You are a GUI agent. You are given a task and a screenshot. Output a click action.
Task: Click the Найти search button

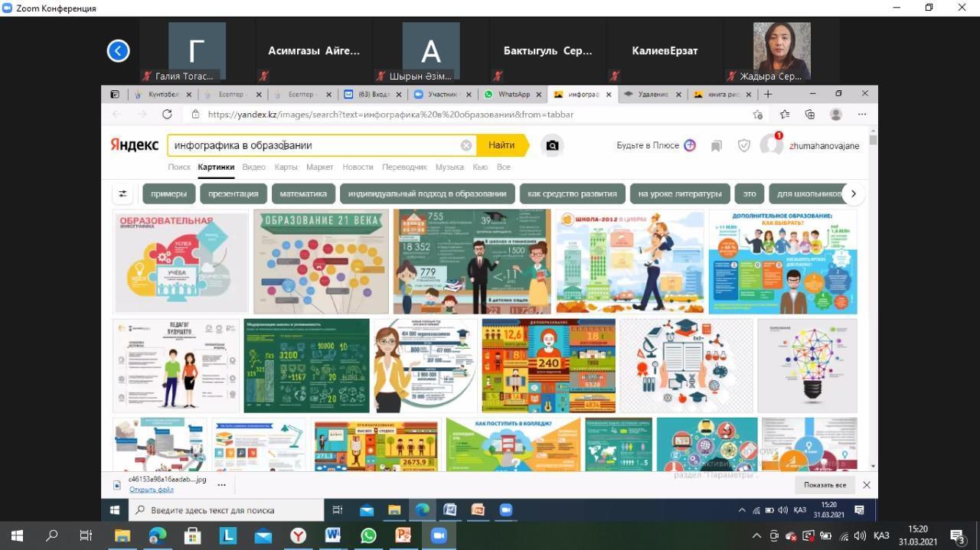[x=501, y=145]
